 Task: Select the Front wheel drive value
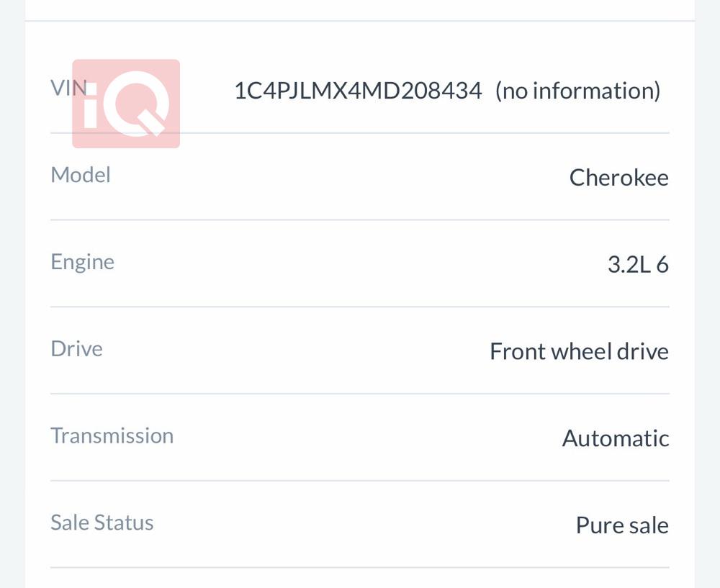[579, 351]
